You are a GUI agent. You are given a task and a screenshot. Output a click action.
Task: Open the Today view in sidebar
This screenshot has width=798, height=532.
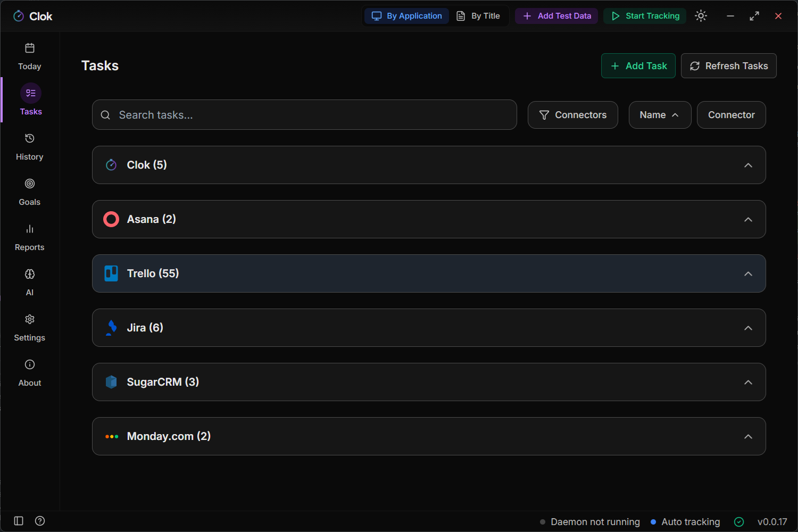30,56
